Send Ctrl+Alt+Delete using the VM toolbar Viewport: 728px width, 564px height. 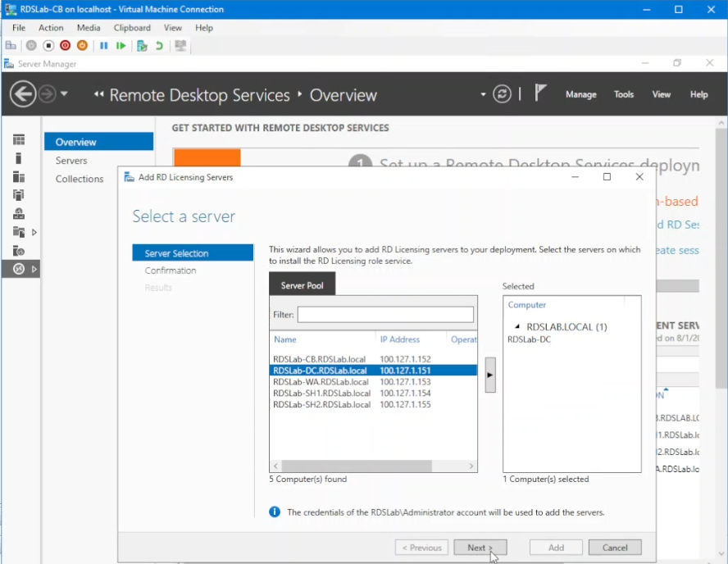click(x=11, y=45)
